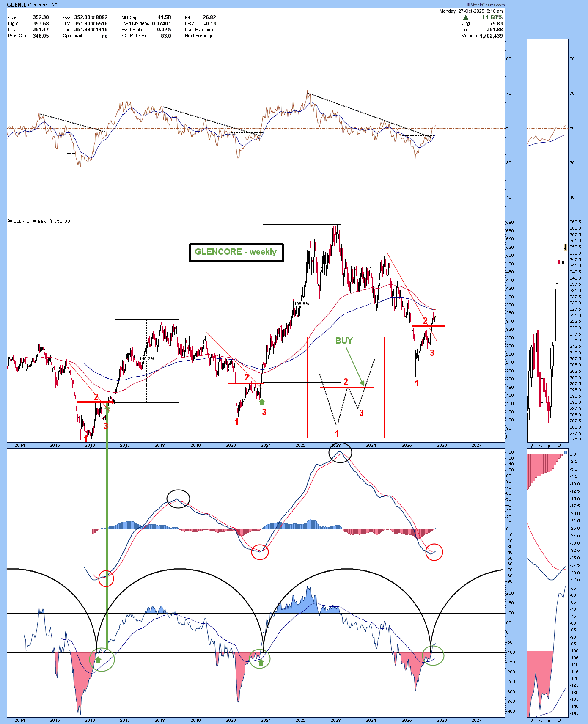Click the Monday 27-Oct-2025 date stamp
Viewport: 588px width, 724px height.
pos(471,11)
